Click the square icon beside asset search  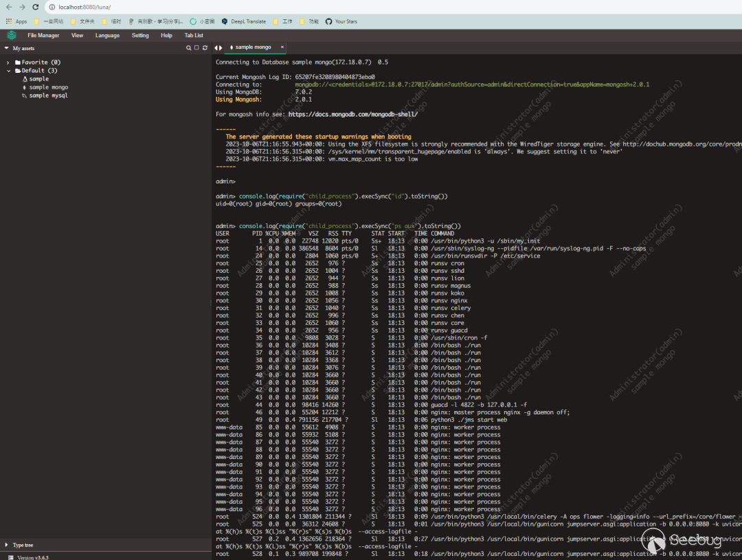196,48
